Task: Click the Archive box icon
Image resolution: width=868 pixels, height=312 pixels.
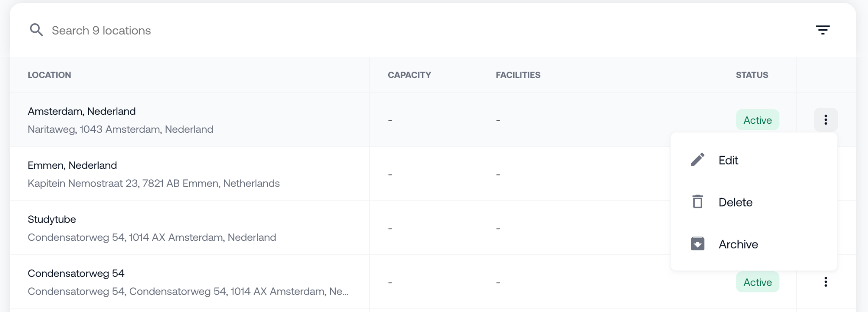Action: (x=698, y=244)
